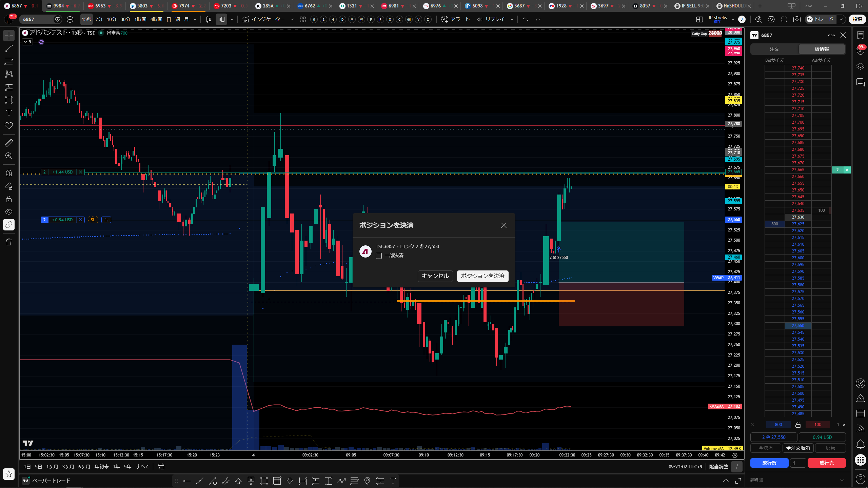Confirm with ポジションを決済 button
Image resolution: width=868 pixels, height=488 pixels.
[482, 276]
